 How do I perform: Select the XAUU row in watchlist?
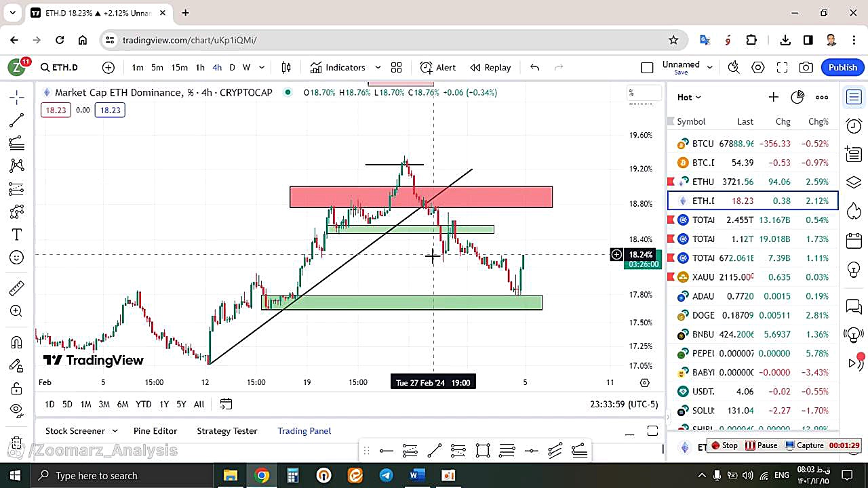click(753, 277)
